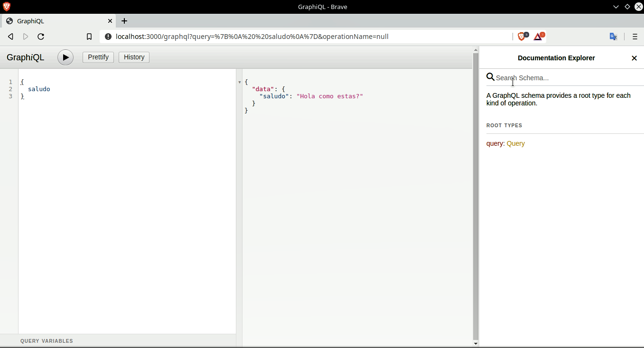Image resolution: width=644 pixels, height=348 pixels.
Task: Click the Prettify button
Action: [98, 57]
